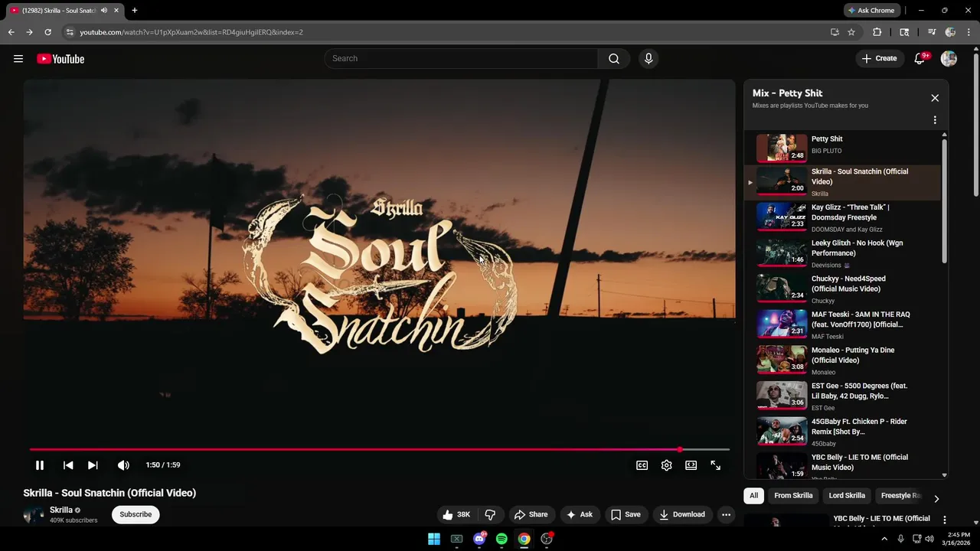Like the video with 38K likes
The width and height of the screenshot is (980, 551).
tap(457, 514)
